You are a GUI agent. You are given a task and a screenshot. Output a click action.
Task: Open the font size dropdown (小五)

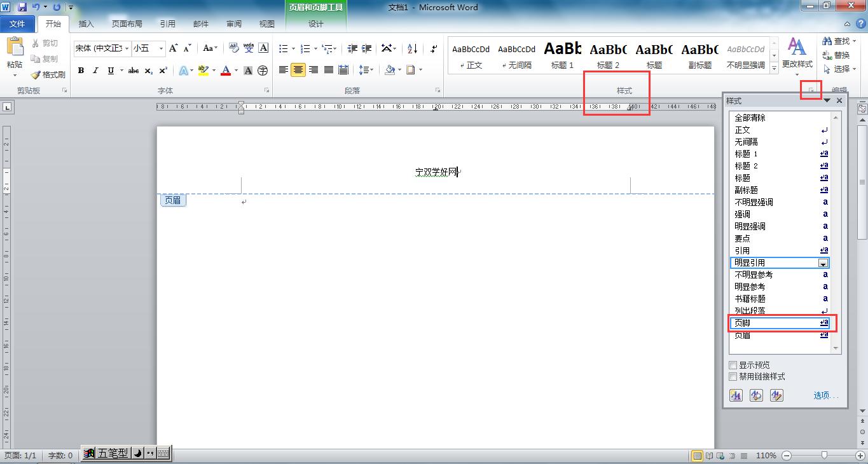[x=161, y=48]
